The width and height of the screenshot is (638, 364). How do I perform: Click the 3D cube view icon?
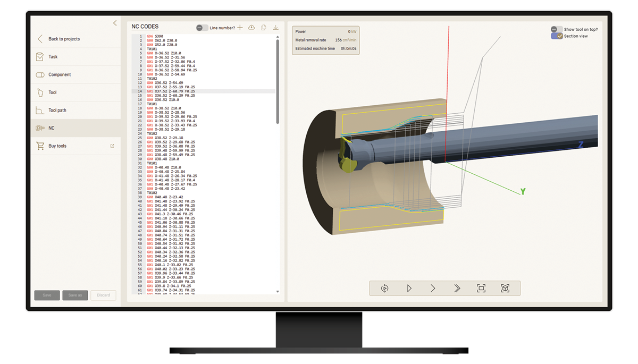click(505, 288)
